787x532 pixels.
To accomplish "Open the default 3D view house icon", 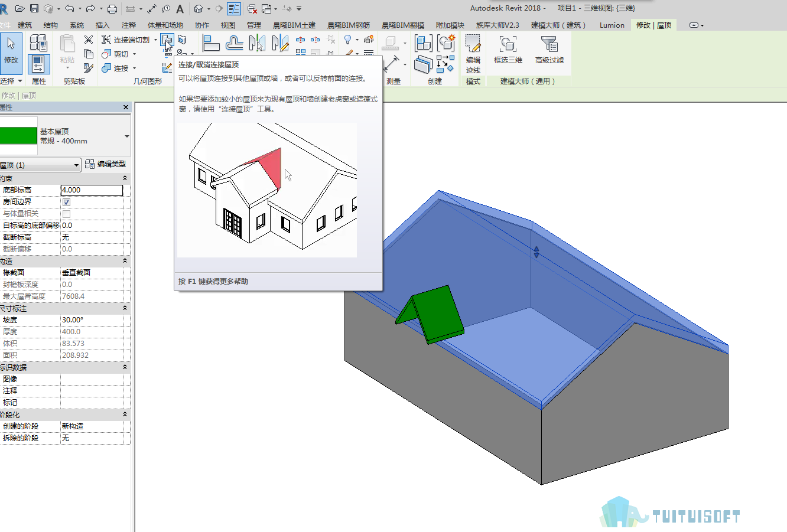I will coord(199,8).
